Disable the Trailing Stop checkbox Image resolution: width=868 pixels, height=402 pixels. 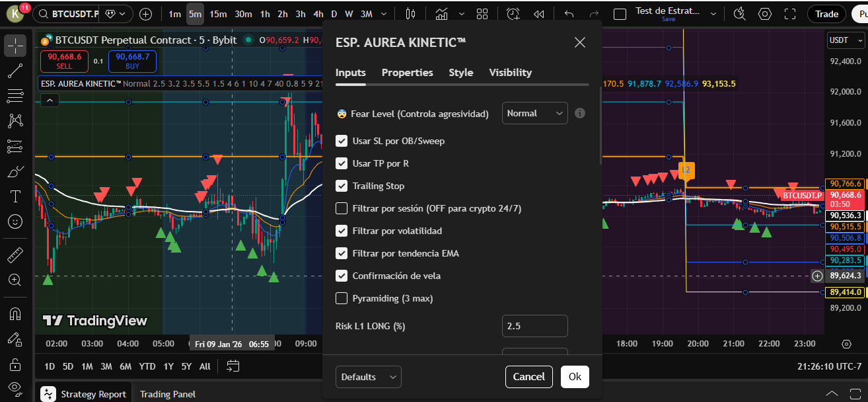click(x=342, y=186)
